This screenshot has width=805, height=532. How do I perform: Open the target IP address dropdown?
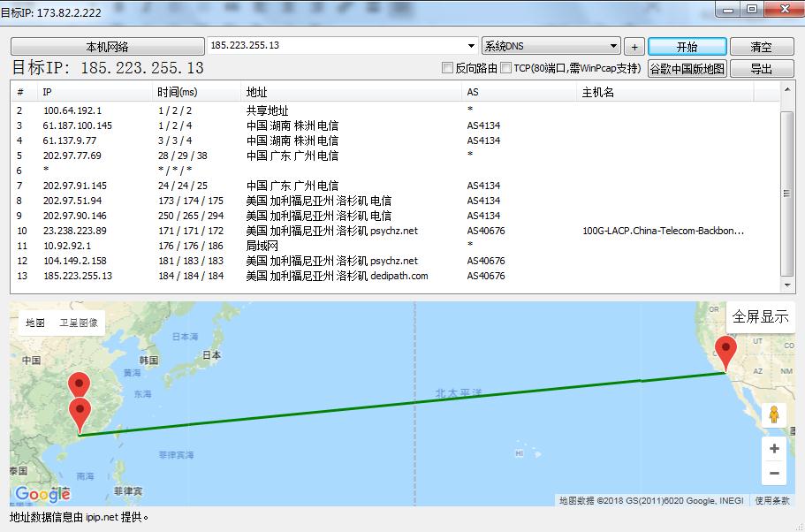click(x=471, y=46)
